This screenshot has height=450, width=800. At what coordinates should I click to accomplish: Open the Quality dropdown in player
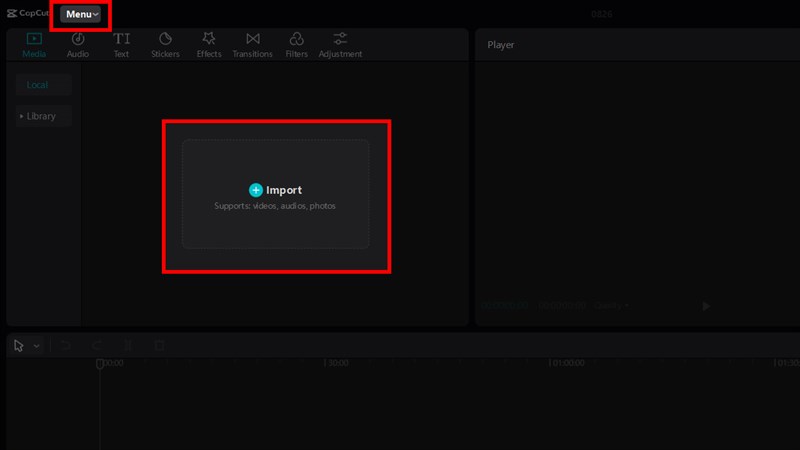pos(609,305)
